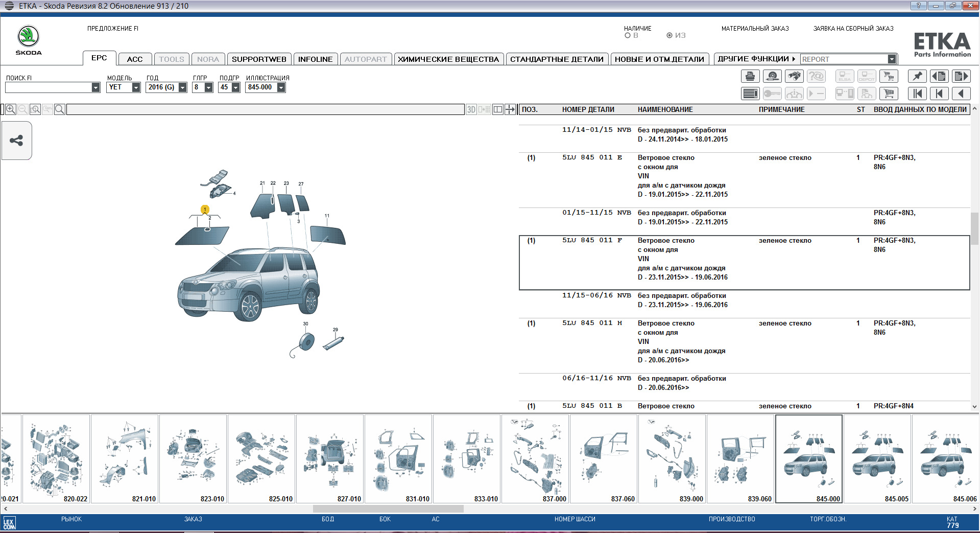Click the НОМЕР ДЕТАЛИ column header

click(588, 109)
